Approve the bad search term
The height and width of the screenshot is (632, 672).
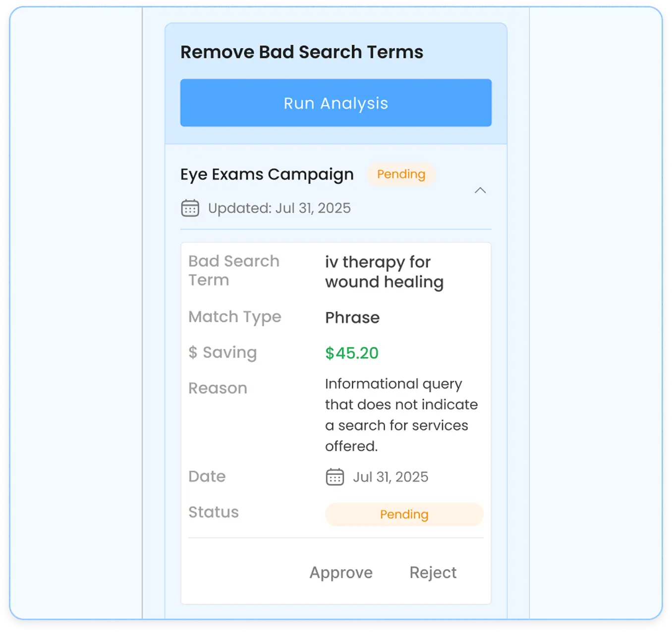tap(341, 573)
